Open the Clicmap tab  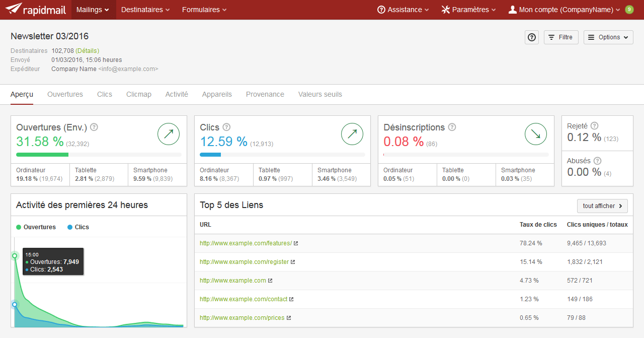pos(139,94)
